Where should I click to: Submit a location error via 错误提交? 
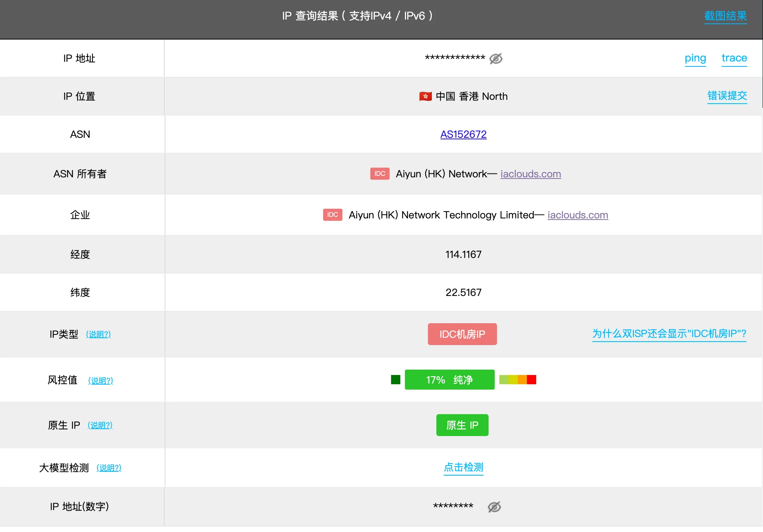[x=727, y=96]
